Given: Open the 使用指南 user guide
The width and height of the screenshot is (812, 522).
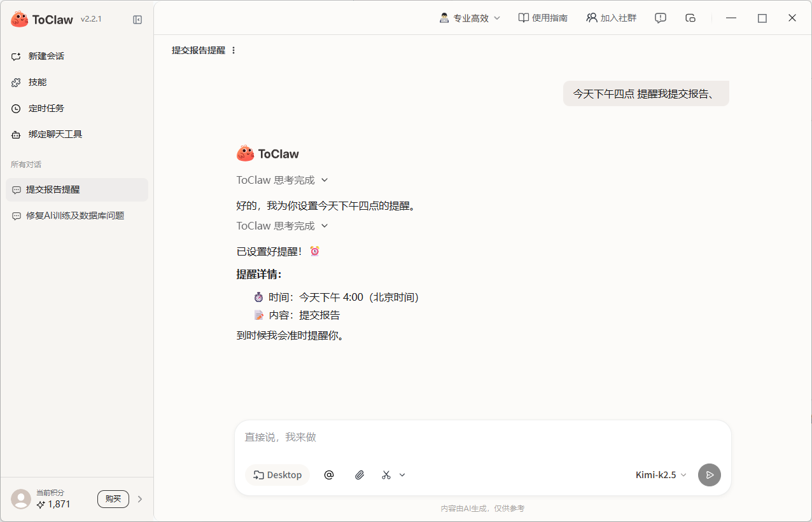Looking at the screenshot, I should 543,18.
